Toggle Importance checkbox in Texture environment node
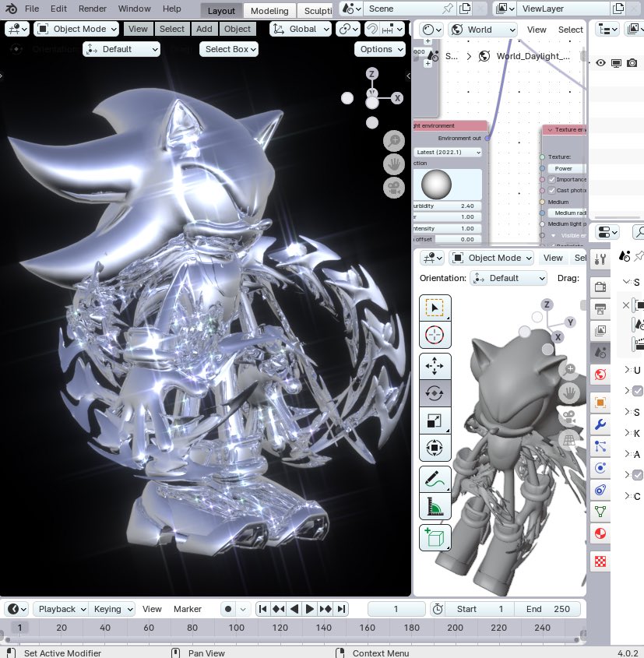 (551, 179)
